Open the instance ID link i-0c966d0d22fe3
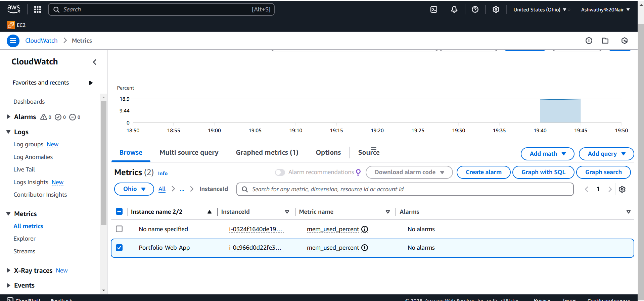 (256, 248)
